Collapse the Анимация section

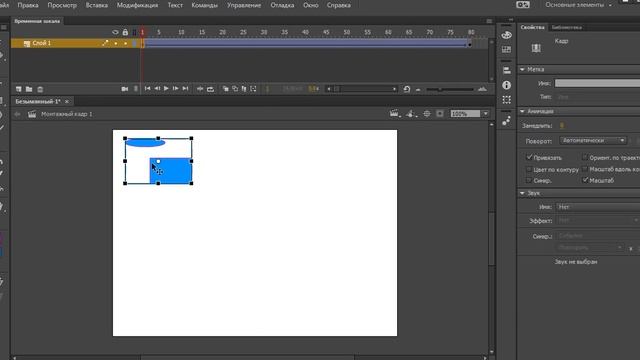click(x=522, y=111)
